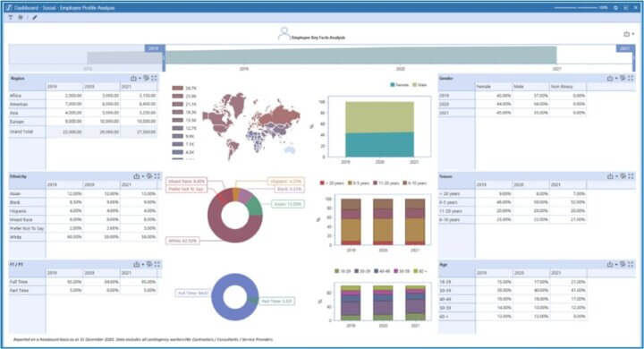Toggle the 60 + legend item in the age chart
This screenshot has height=349, width=644.
point(420,271)
